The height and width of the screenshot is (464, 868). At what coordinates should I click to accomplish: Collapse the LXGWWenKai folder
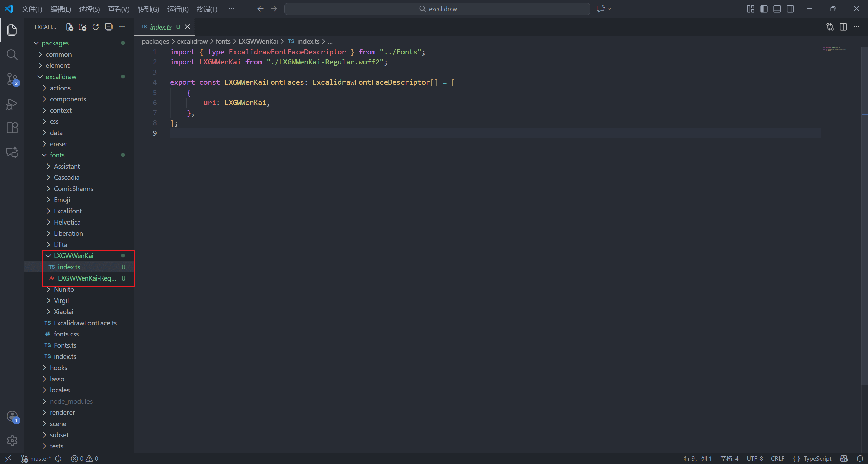[73, 256]
